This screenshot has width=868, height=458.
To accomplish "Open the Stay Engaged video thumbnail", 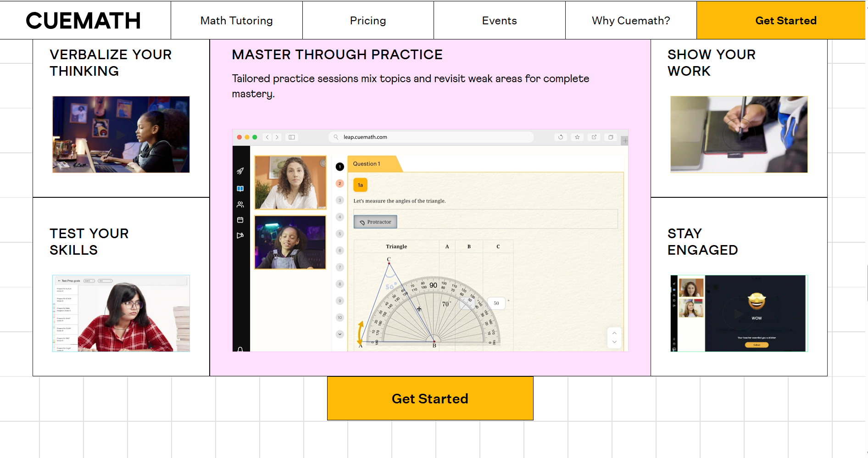I will point(739,313).
